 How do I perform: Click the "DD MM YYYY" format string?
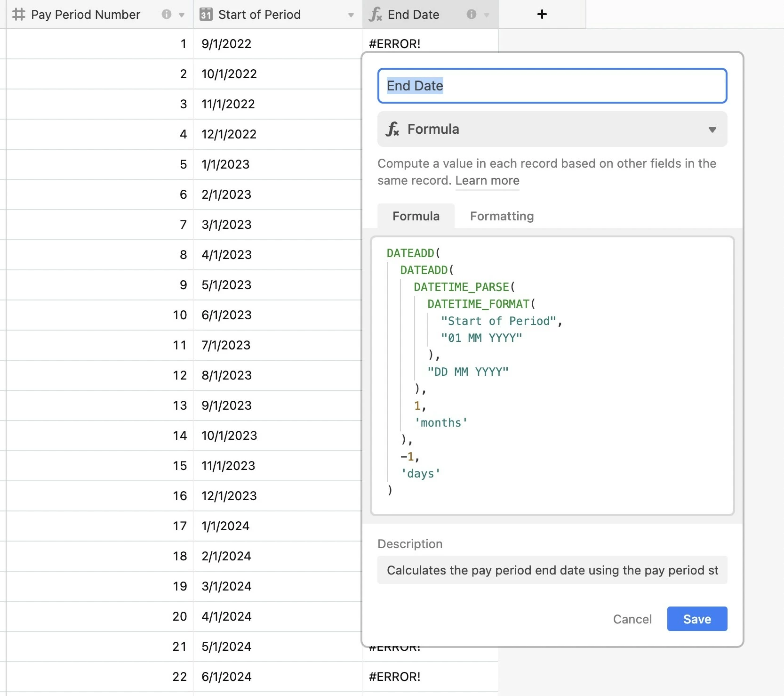(468, 372)
